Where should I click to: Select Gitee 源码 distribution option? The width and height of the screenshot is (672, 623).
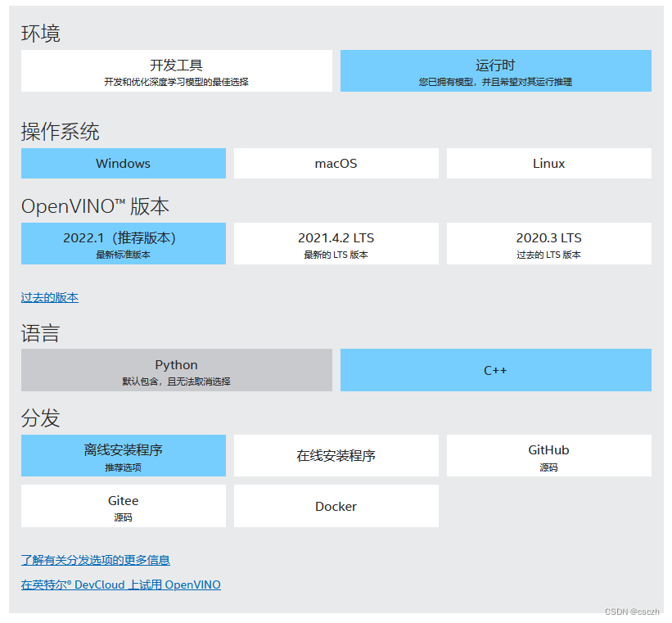pyautogui.click(x=124, y=506)
